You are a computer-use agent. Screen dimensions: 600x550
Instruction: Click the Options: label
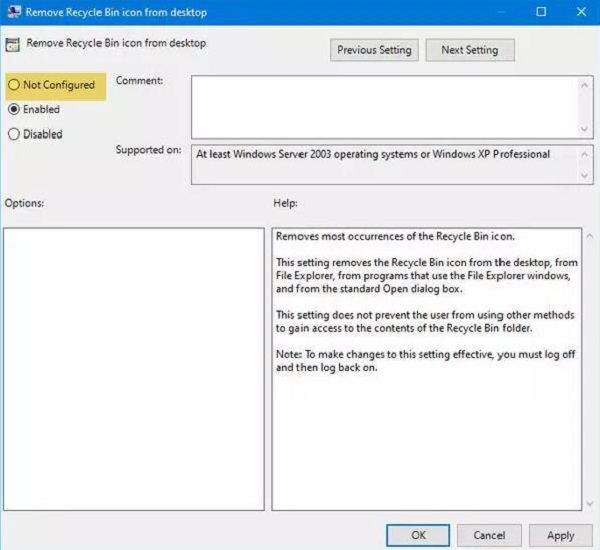click(24, 203)
